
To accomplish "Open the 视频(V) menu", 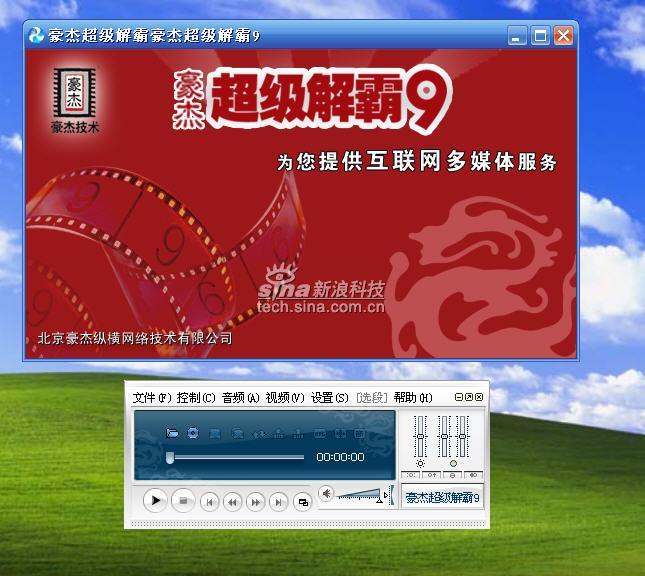I will tap(285, 397).
